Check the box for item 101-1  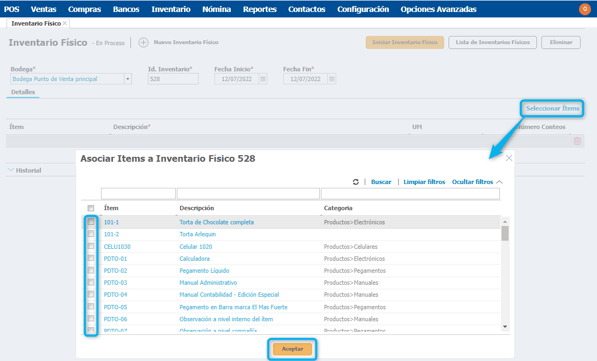click(x=91, y=222)
